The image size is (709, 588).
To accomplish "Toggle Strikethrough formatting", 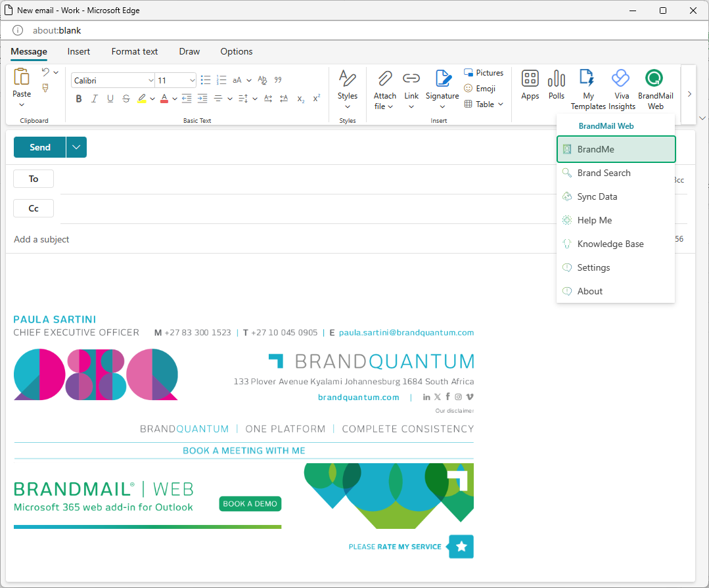I will tap(126, 99).
